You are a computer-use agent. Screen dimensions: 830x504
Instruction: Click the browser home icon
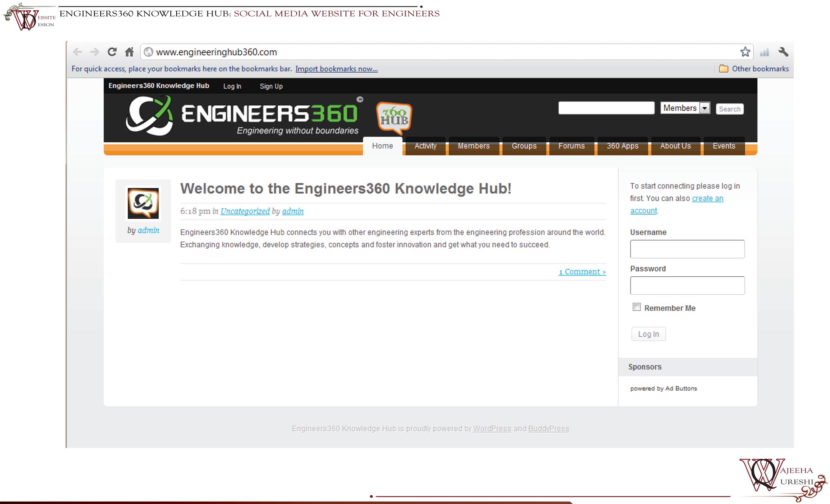tap(129, 52)
